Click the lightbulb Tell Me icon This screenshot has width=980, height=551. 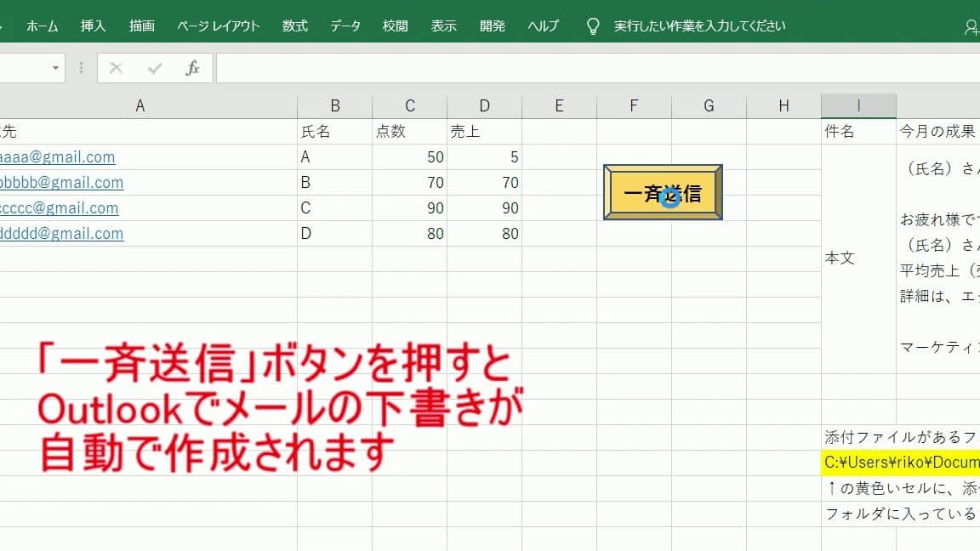point(594,26)
